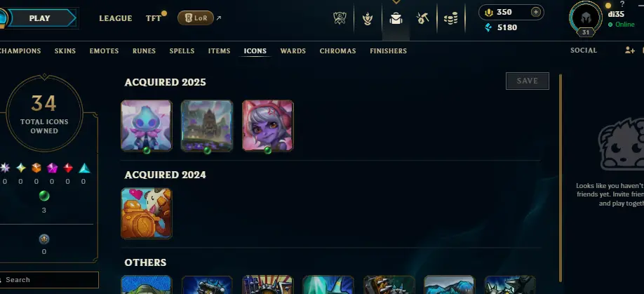Open the Wards tab

point(293,51)
